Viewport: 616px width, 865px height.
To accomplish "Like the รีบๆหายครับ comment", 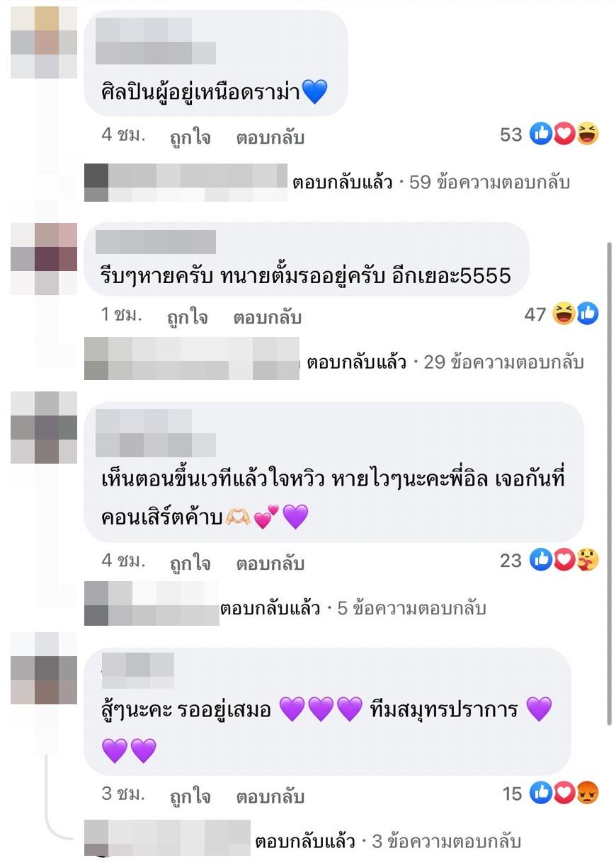I will coord(188,318).
